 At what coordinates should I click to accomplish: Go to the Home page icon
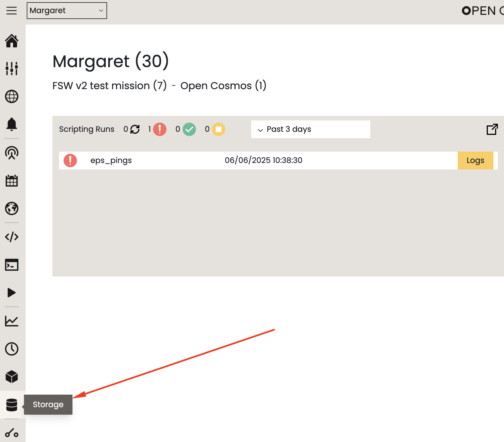pos(12,41)
